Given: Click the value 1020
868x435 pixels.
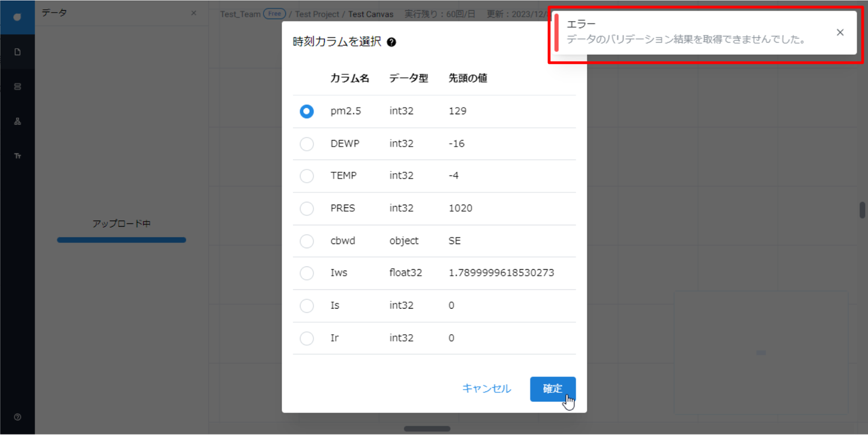Looking at the screenshot, I should coord(461,208).
